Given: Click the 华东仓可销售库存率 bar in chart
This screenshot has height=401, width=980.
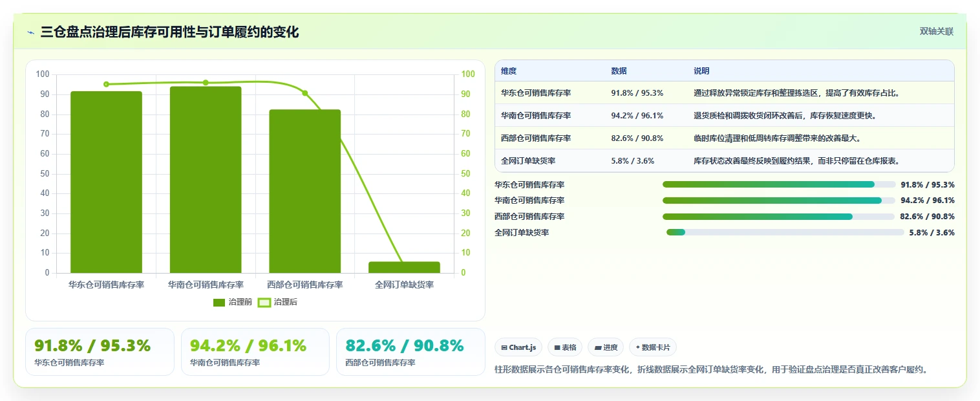Looking at the screenshot, I should 106,182.
